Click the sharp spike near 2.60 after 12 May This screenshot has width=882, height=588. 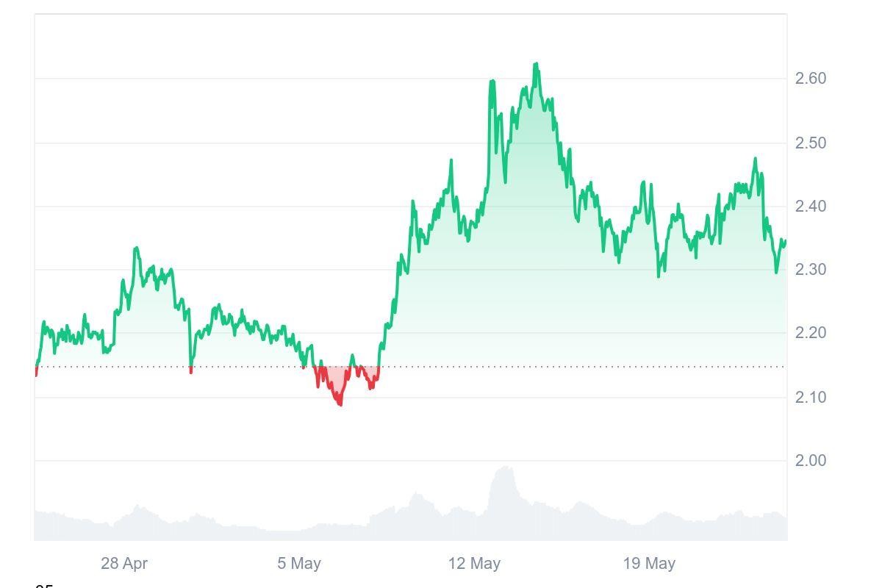tap(492, 82)
